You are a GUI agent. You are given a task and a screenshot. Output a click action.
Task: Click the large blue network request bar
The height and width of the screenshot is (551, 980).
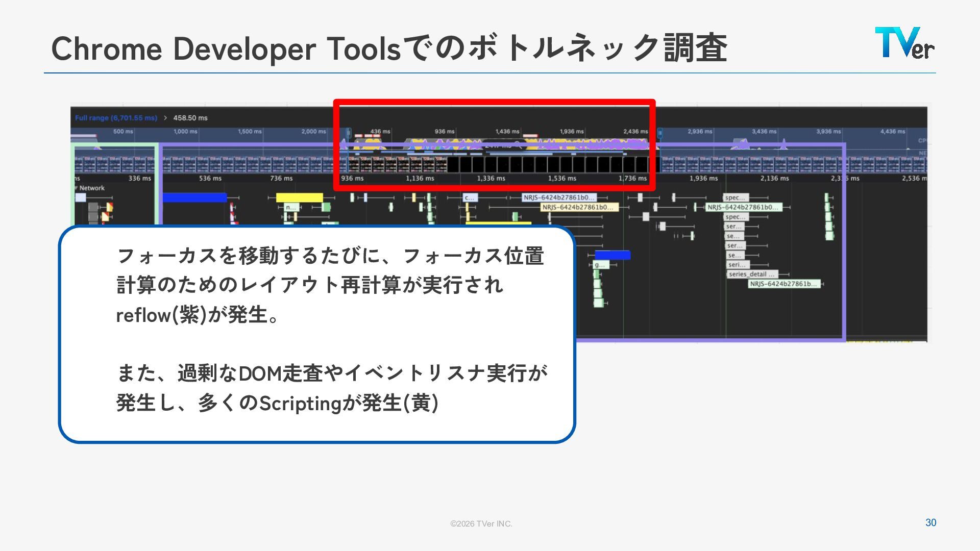194,198
